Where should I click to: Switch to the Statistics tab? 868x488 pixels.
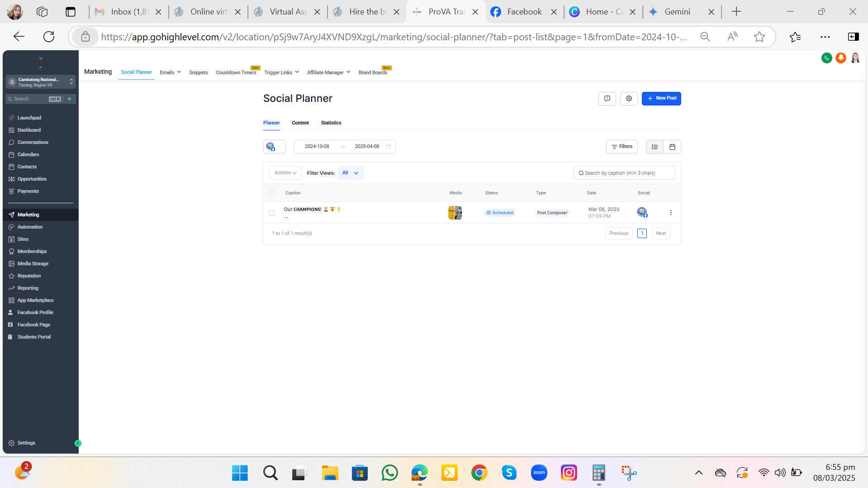(331, 123)
